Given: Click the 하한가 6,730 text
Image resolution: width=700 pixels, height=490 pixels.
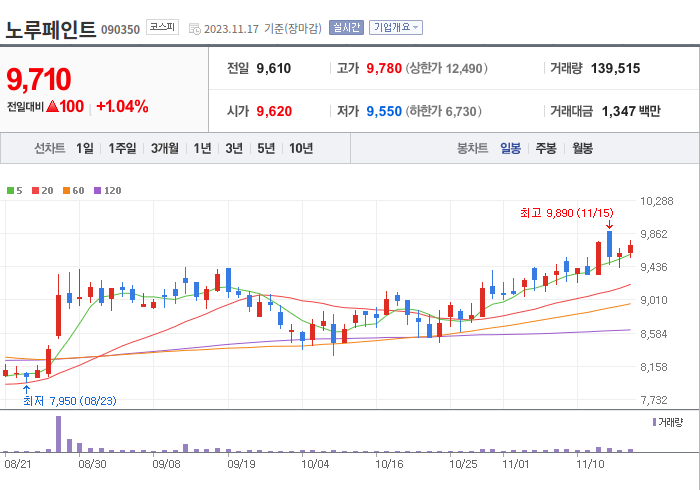Looking at the screenshot, I should tap(444, 111).
